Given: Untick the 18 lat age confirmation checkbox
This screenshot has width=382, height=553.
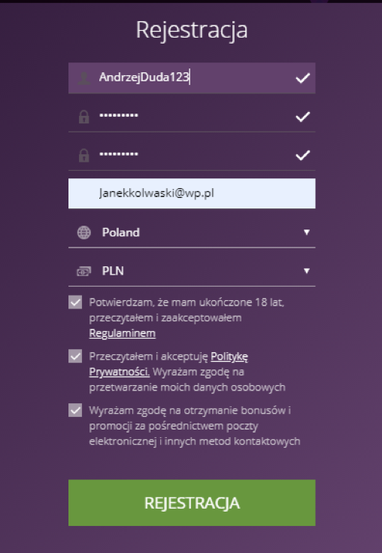Looking at the screenshot, I should pos(75,302).
